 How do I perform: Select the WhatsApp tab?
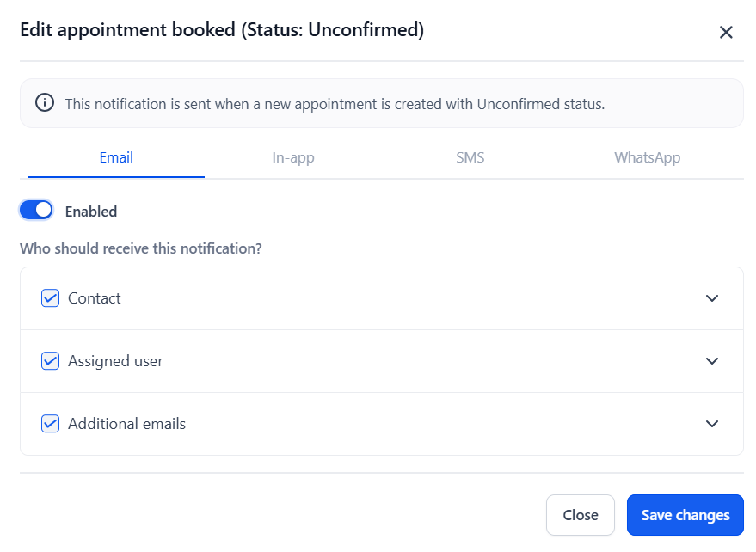(x=647, y=157)
